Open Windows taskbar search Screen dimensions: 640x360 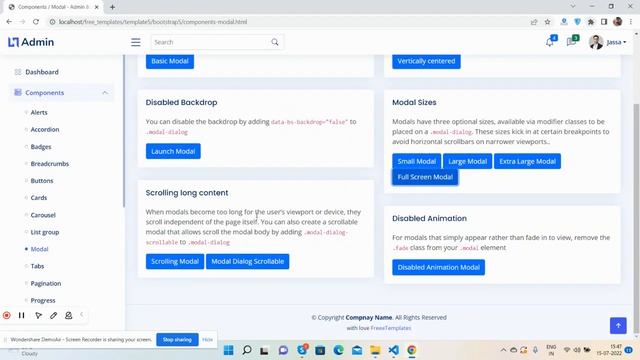coord(247,350)
